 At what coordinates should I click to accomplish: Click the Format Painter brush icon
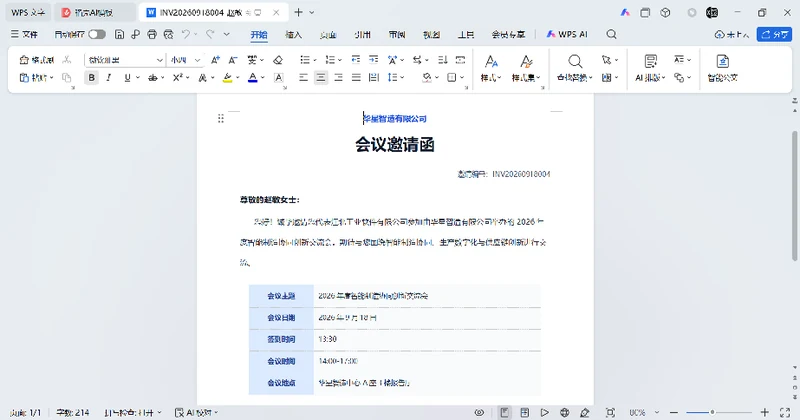36,60
